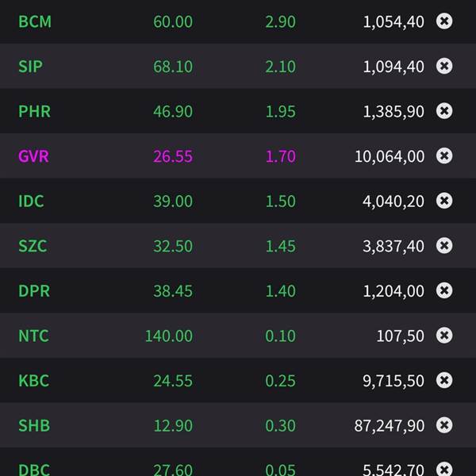Screen dimensions: 476x476
Task: Open NTC stock details
Action: point(33,336)
